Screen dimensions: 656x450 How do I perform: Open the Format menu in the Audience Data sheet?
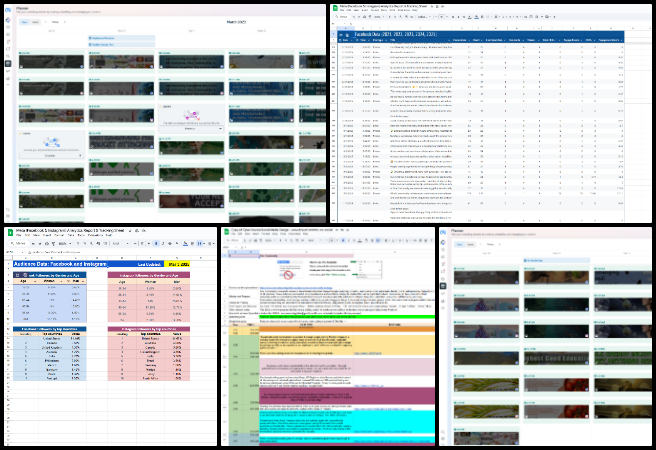pyautogui.click(x=59, y=236)
